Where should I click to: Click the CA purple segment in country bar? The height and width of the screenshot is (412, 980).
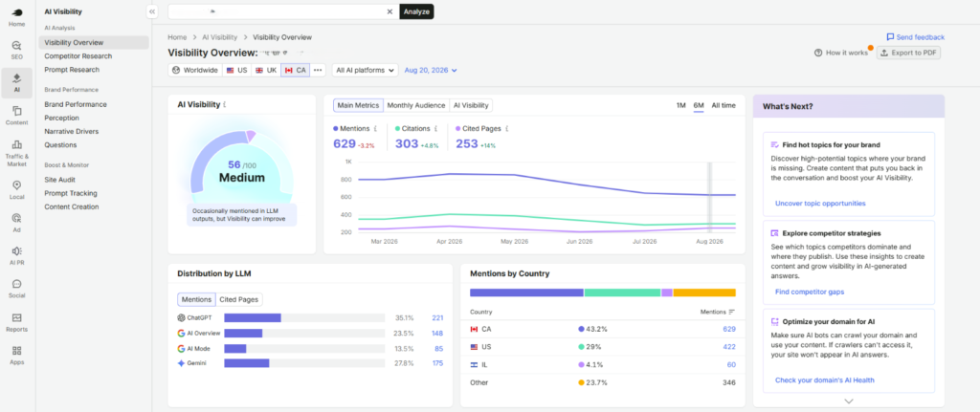526,293
